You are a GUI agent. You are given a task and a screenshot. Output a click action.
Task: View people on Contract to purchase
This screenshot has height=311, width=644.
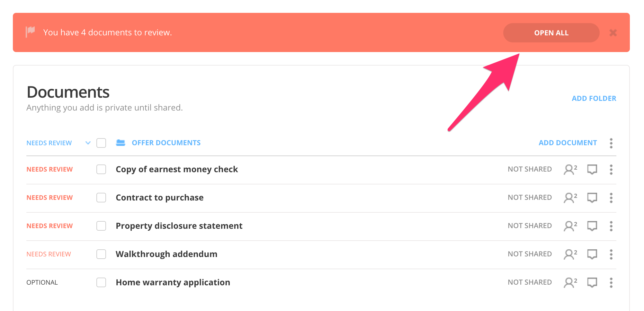click(570, 198)
